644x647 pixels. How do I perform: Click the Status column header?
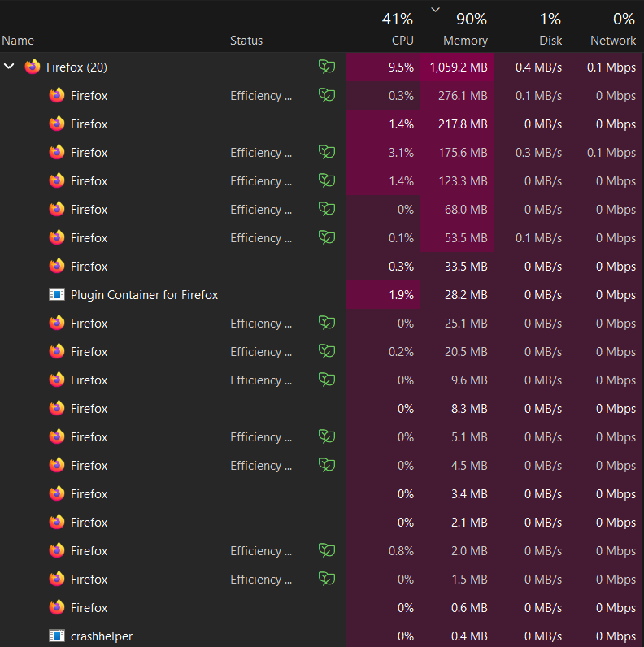246,40
